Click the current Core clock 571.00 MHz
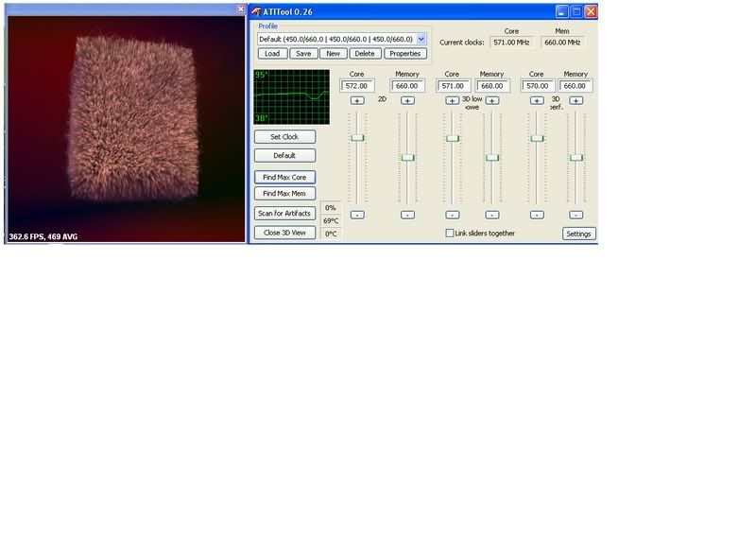The image size is (756, 538). coord(511,43)
